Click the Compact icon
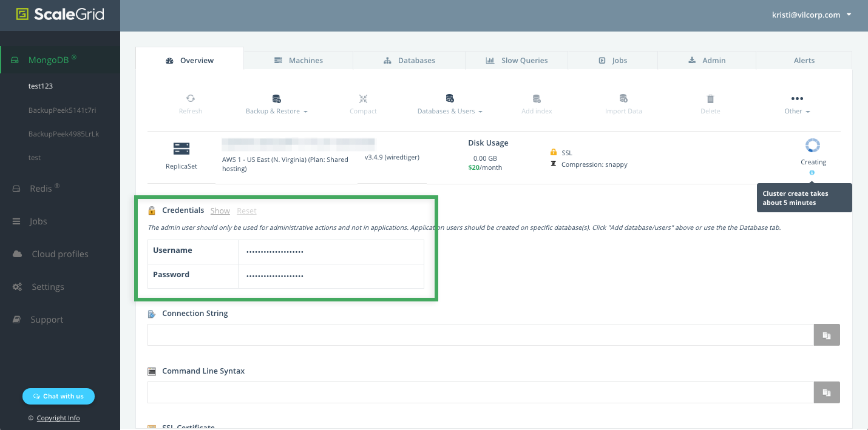The width and height of the screenshot is (868, 430). pyautogui.click(x=363, y=98)
